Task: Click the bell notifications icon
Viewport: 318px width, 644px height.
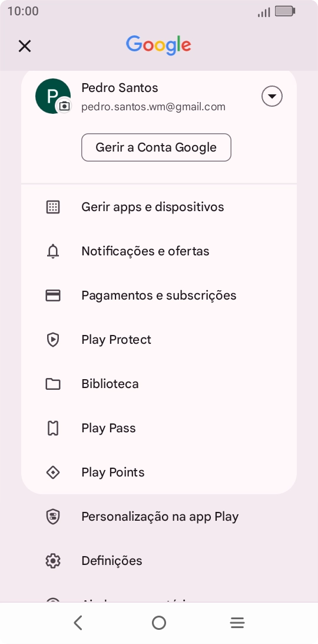Action: (53, 251)
